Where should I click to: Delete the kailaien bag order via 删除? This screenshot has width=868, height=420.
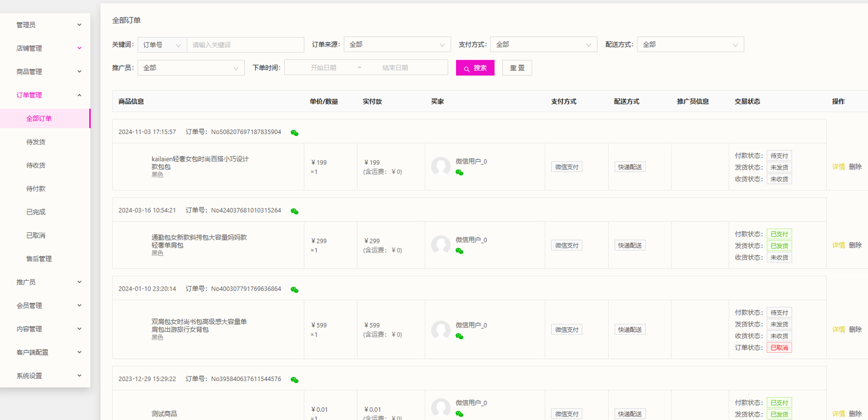[x=855, y=167]
